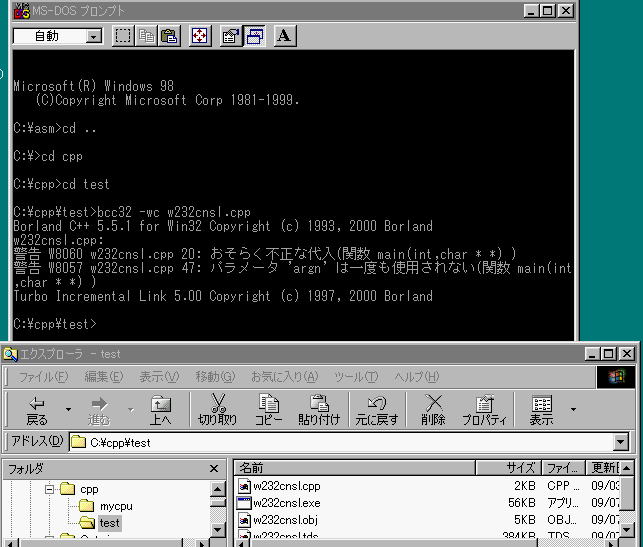Click the 切り取り cut button

pyautogui.click(x=217, y=410)
